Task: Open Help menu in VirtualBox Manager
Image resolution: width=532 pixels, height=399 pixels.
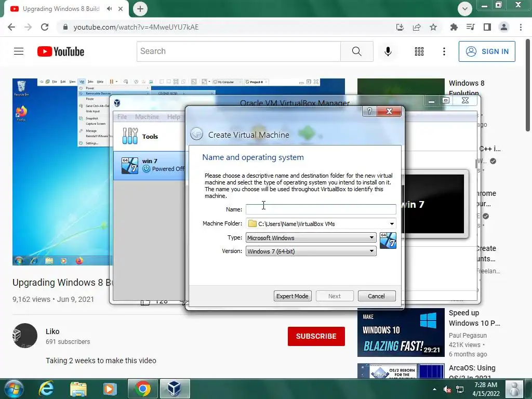Action: click(x=174, y=117)
